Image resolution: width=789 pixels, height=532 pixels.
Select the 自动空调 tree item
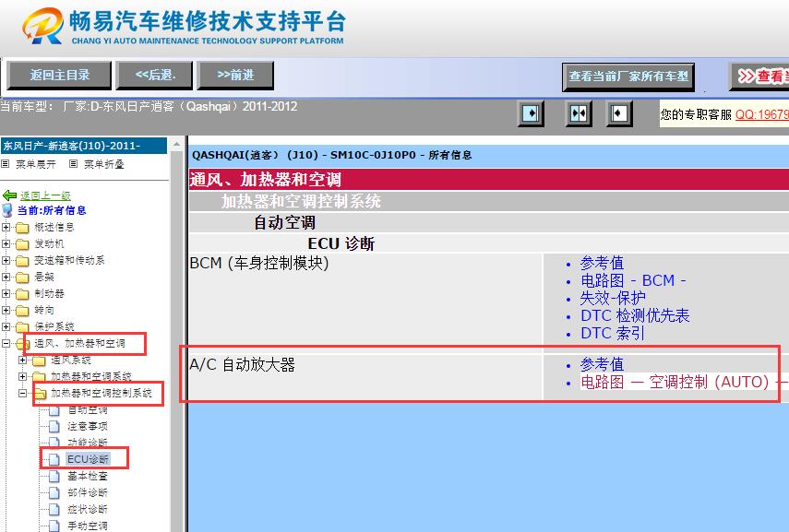(88, 410)
